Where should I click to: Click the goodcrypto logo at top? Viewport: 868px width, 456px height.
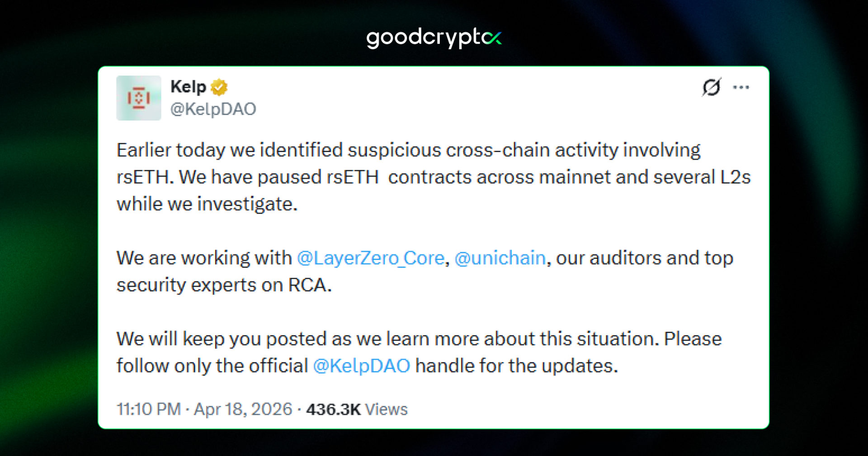click(433, 38)
